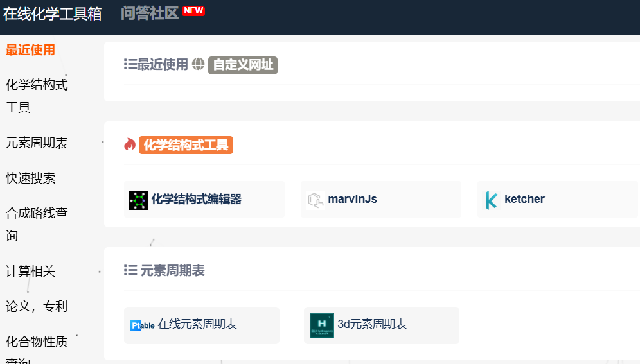Click the flame icon by 化学结构式工具
Image resolution: width=640 pixels, height=364 pixels.
click(130, 144)
